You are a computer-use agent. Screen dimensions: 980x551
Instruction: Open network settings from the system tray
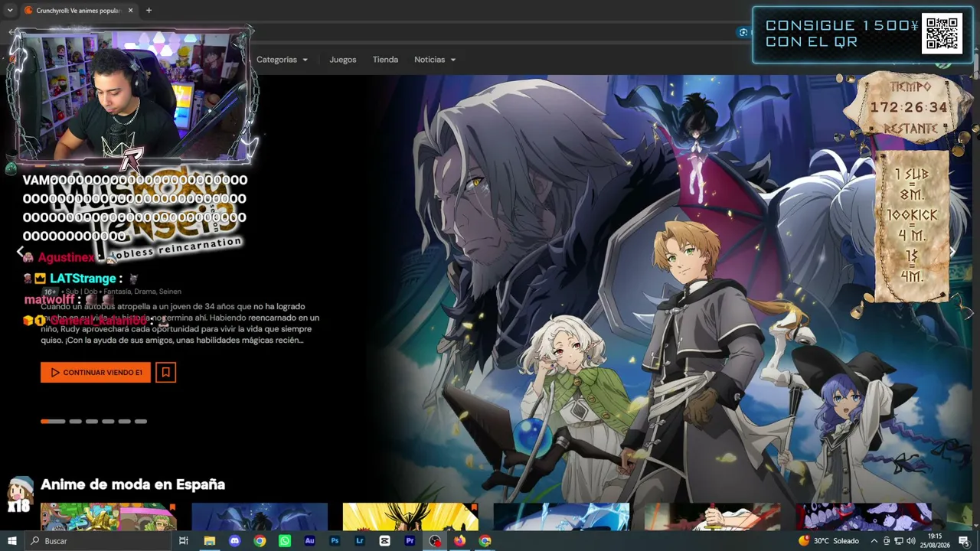click(x=899, y=541)
